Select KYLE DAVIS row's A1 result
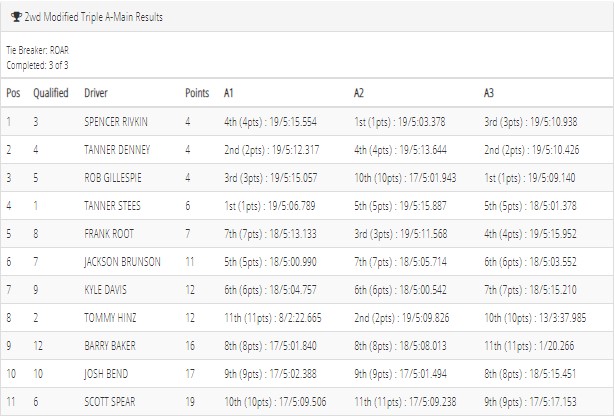Viewport: 615px width, 416px height. pyautogui.click(x=270, y=290)
